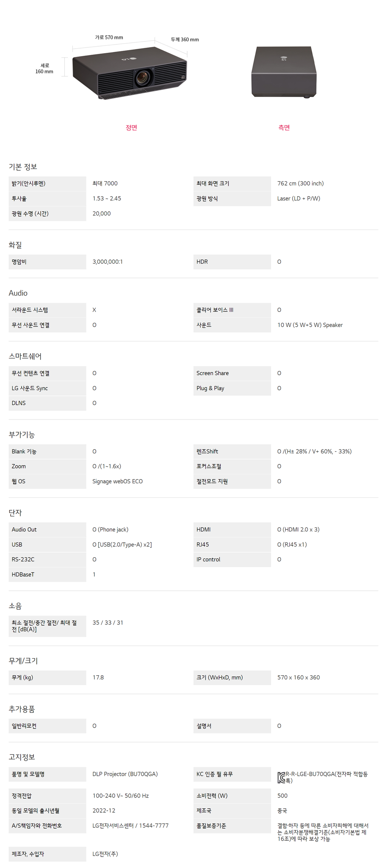Select the 정면 label under the image
Viewport: 379px width, 868px height.
point(131,127)
